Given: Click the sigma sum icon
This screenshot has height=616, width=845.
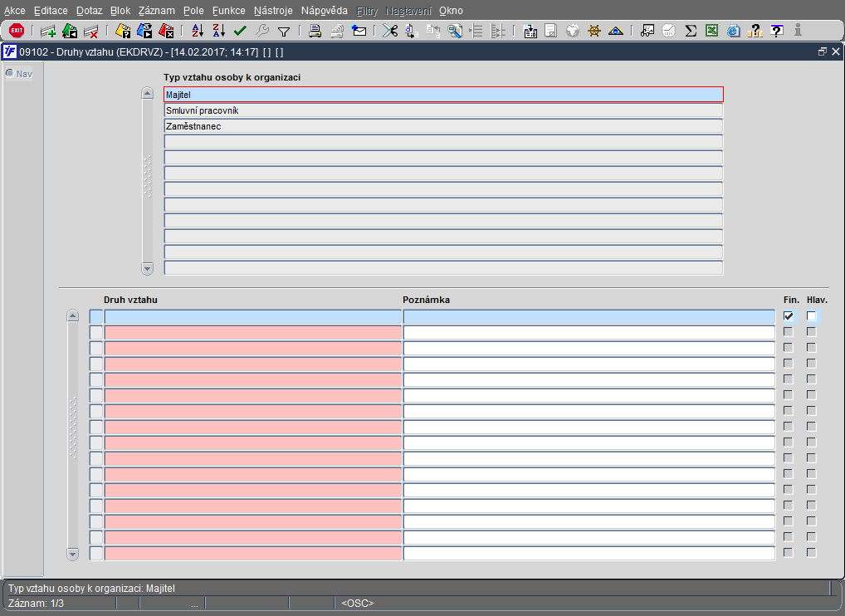Looking at the screenshot, I should pos(690,31).
